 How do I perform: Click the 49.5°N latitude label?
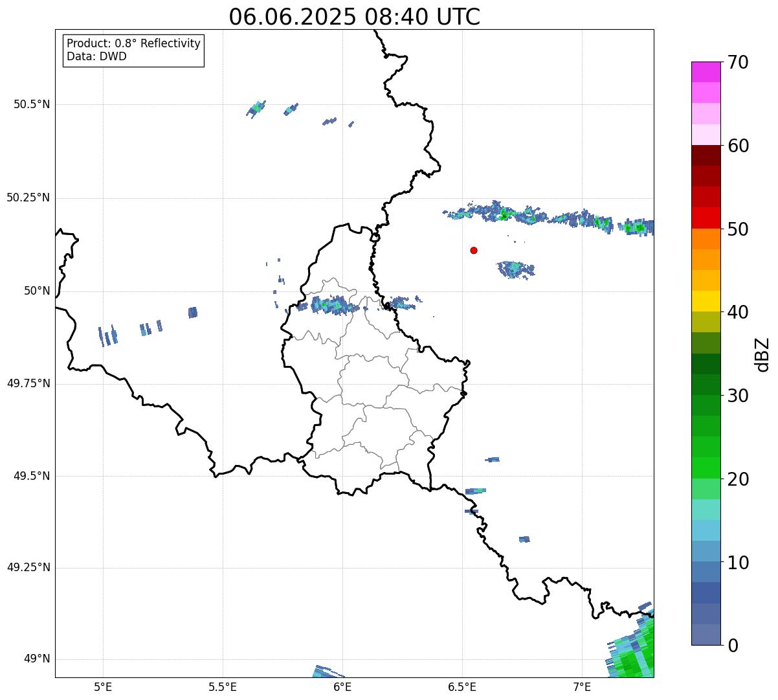[x=32, y=476]
